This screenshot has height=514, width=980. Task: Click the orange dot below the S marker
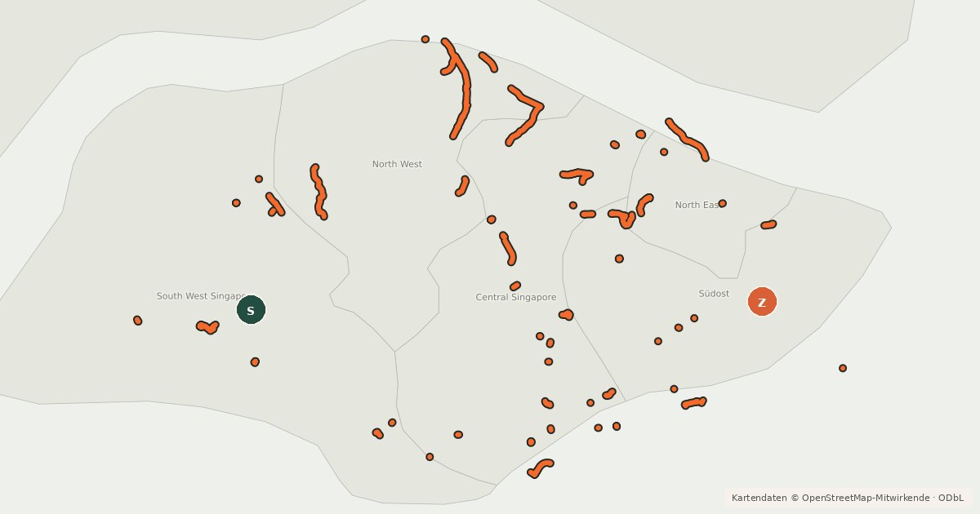pos(255,361)
